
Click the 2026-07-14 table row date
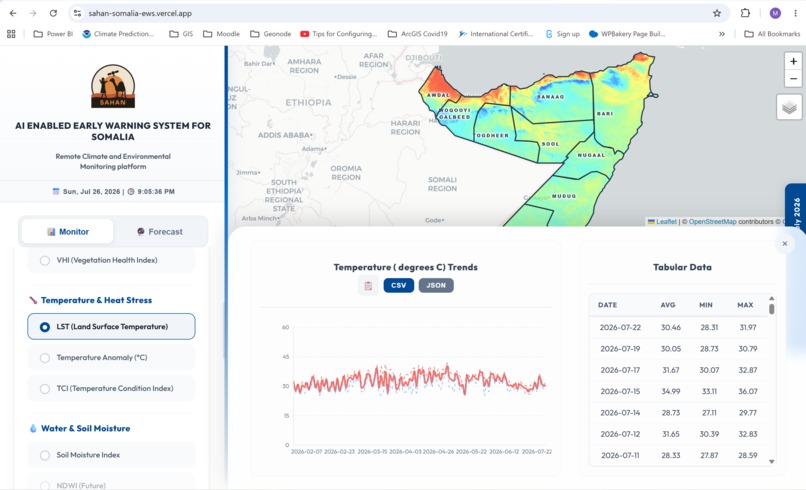[x=620, y=413]
